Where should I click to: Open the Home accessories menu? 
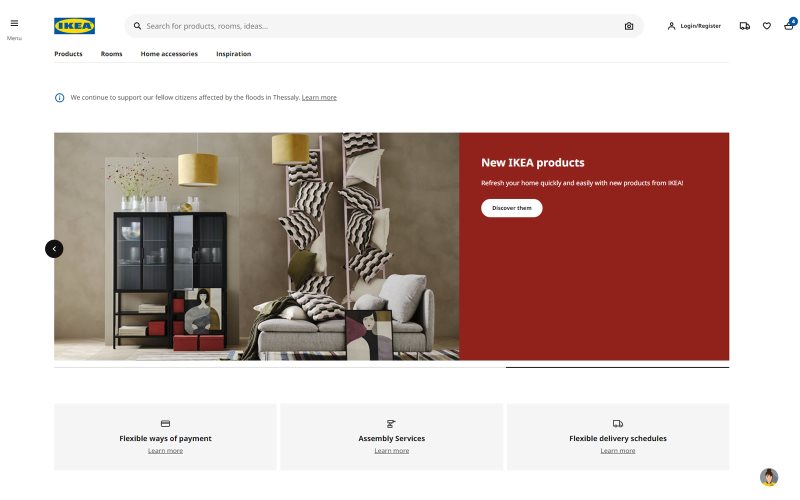click(169, 54)
